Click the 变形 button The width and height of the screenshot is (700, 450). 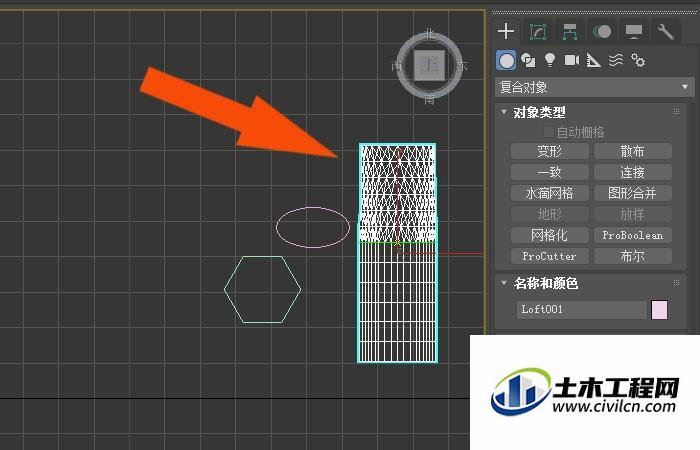coord(550,151)
